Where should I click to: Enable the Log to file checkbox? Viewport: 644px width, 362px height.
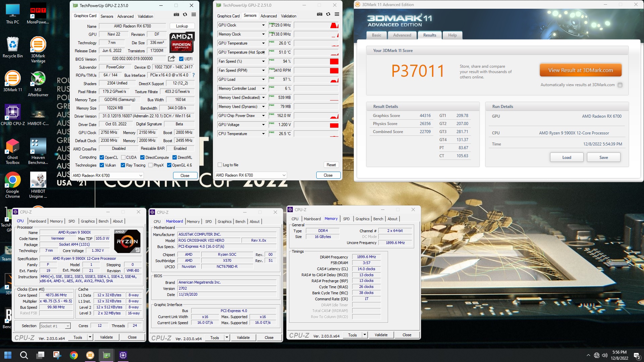(x=220, y=165)
